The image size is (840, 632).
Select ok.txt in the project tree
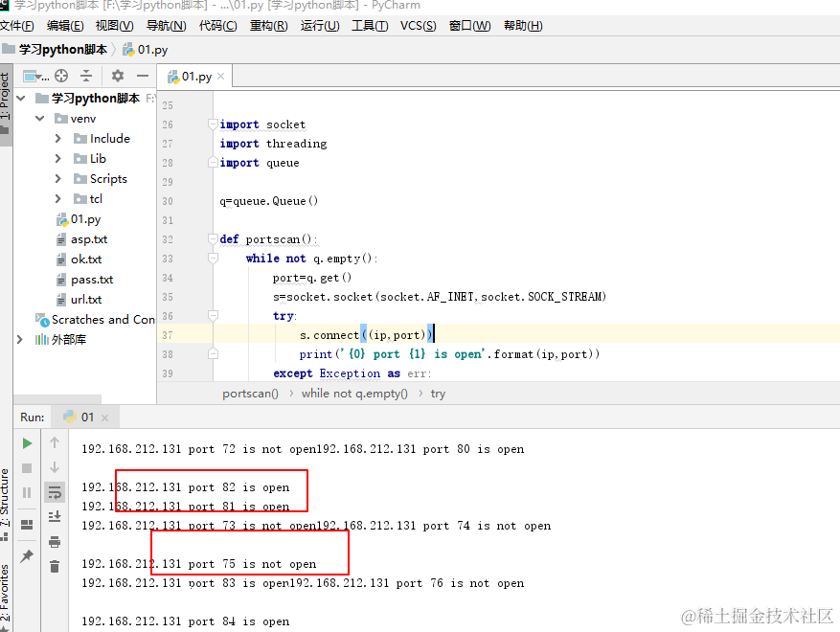[79, 260]
